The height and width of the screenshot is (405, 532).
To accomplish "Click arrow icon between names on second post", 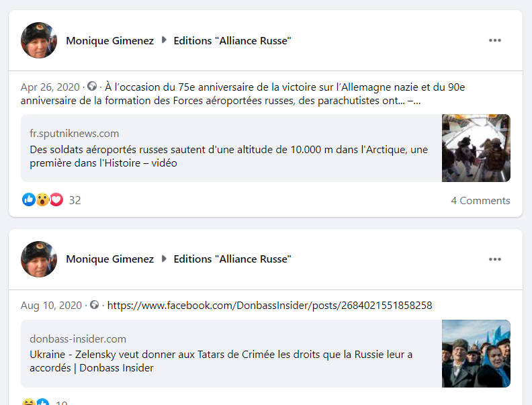I will pyautogui.click(x=164, y=259).
